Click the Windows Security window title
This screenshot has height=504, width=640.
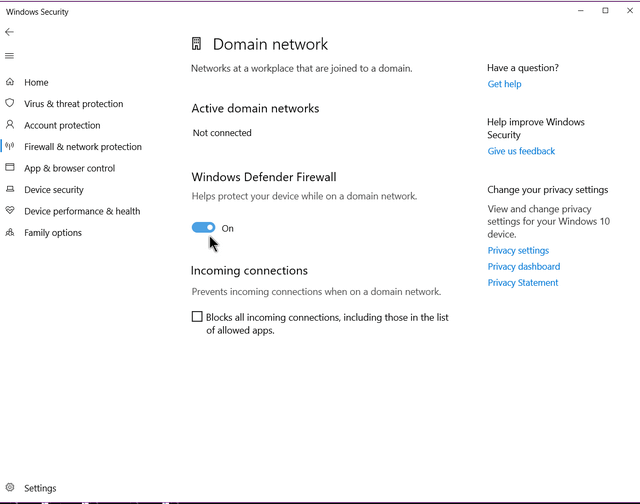(37, 12)
